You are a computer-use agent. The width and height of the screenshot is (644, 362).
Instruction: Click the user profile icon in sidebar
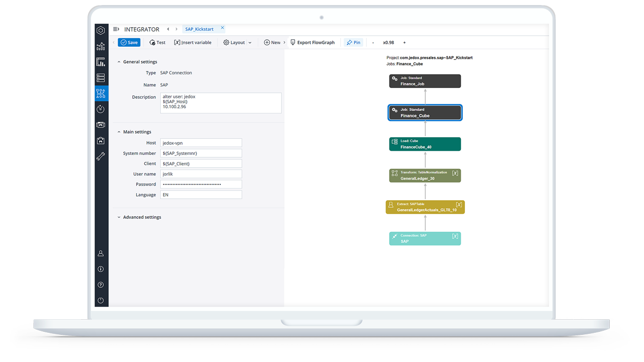pyautogui.click(x=101, y=253)
